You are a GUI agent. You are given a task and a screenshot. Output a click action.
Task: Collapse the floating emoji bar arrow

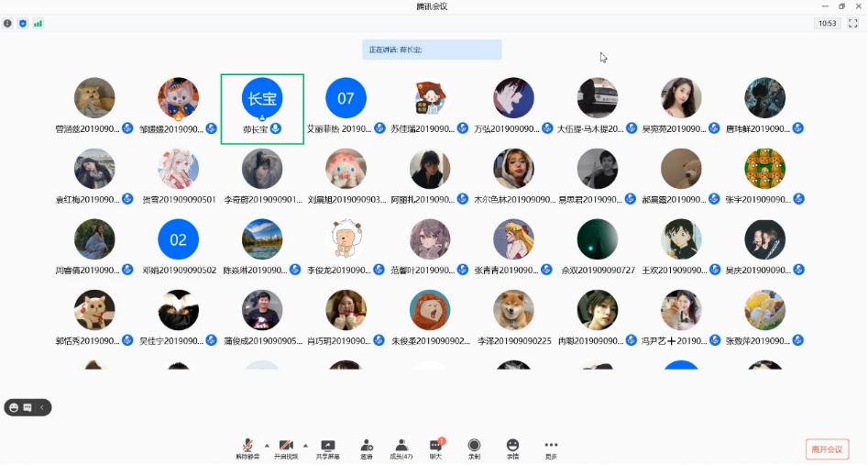coord(41,407)
